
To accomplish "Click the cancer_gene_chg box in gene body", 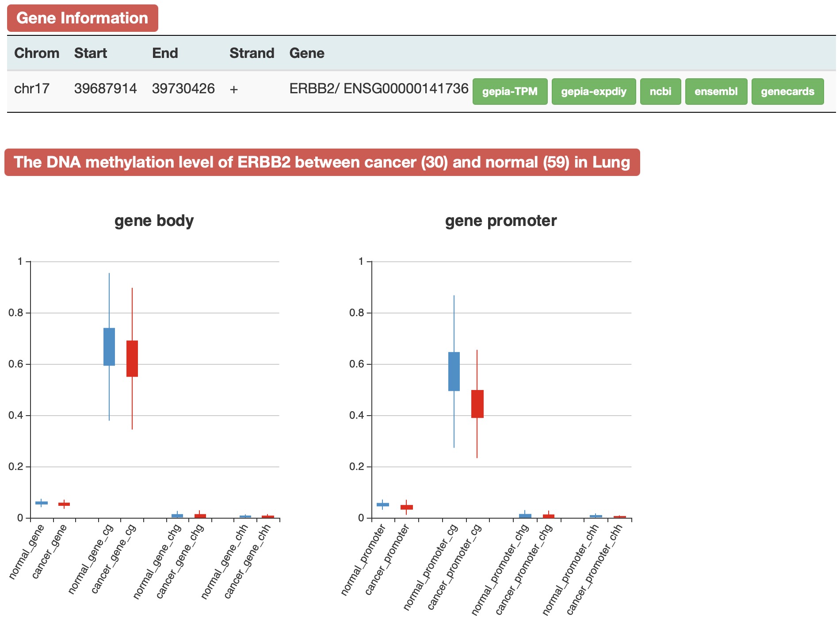I will pyautogui.click(x=200, y=516).
